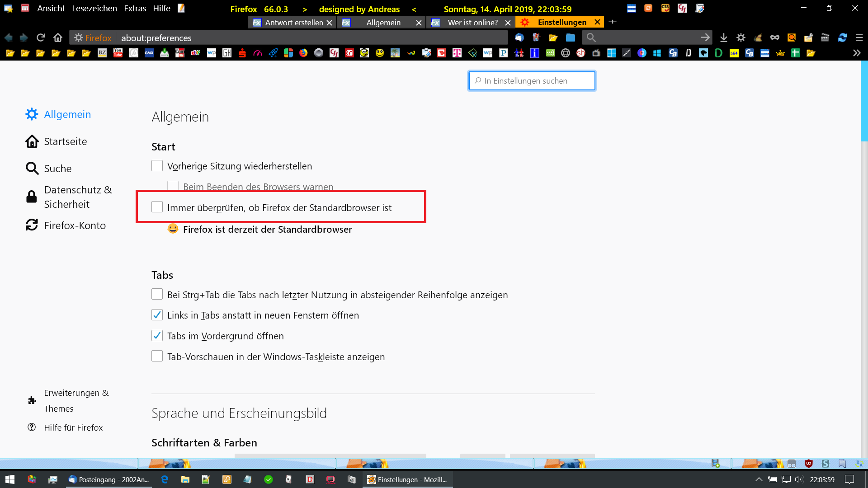868x488 pixels.
Task: Click the YouTube bookmark icon
Action: tap(118, 53)
